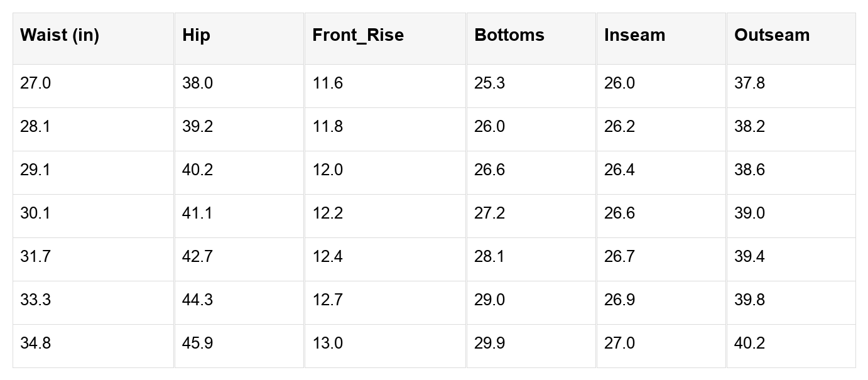Click the front rise cell showing 13.0
The height and width of the screenshot is (380, 868).
385,345
